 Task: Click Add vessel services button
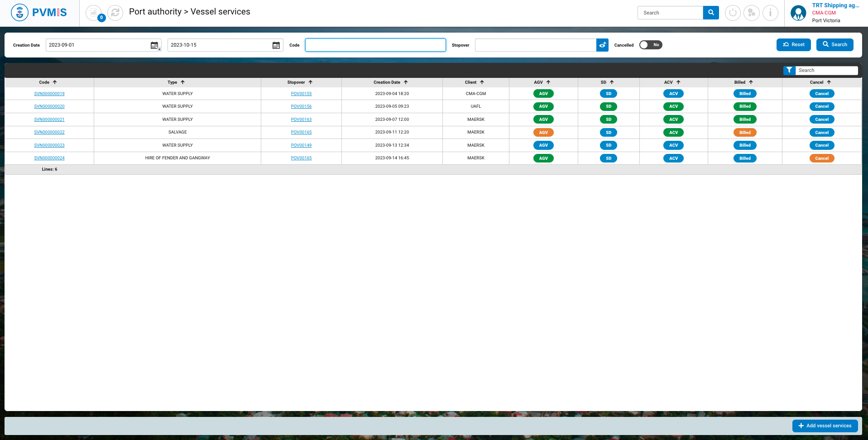[825, 426]
